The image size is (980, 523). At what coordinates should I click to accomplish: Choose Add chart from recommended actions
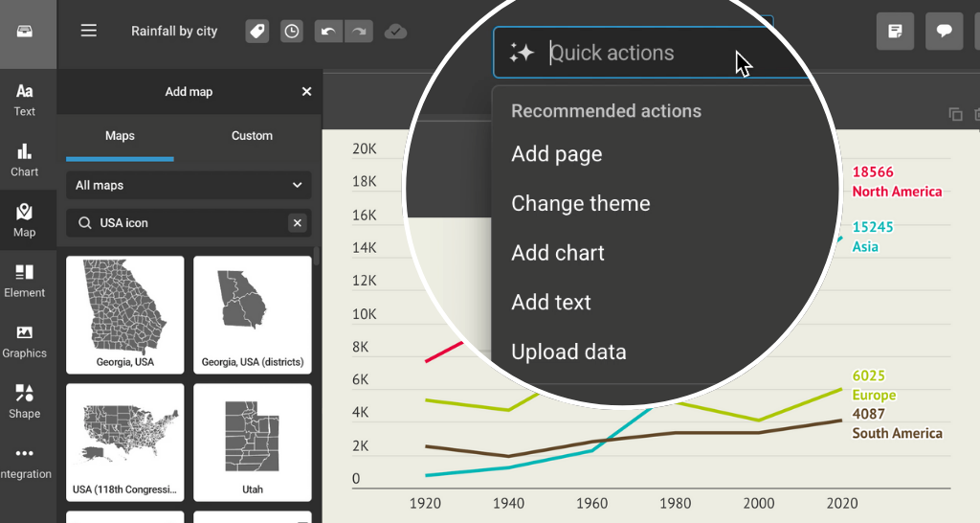pos(558,253)
